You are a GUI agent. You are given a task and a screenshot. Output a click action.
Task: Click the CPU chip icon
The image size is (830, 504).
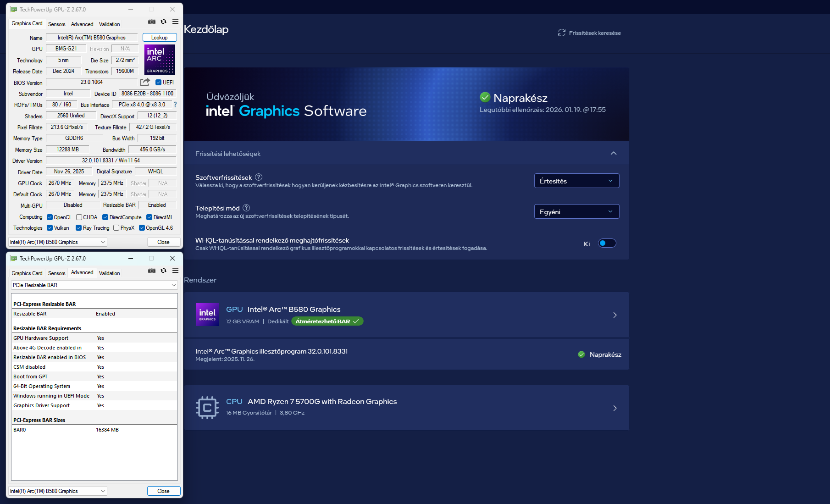click(207, 408)
